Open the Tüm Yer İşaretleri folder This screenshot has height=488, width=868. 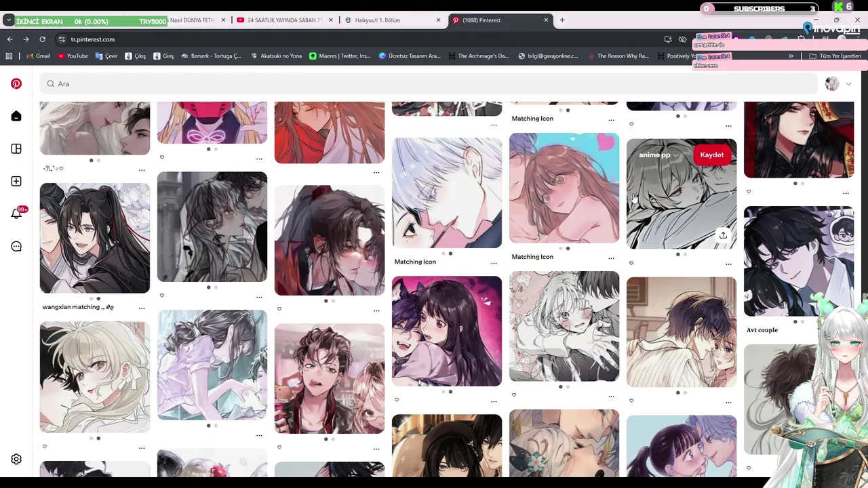tap(835, 56)
